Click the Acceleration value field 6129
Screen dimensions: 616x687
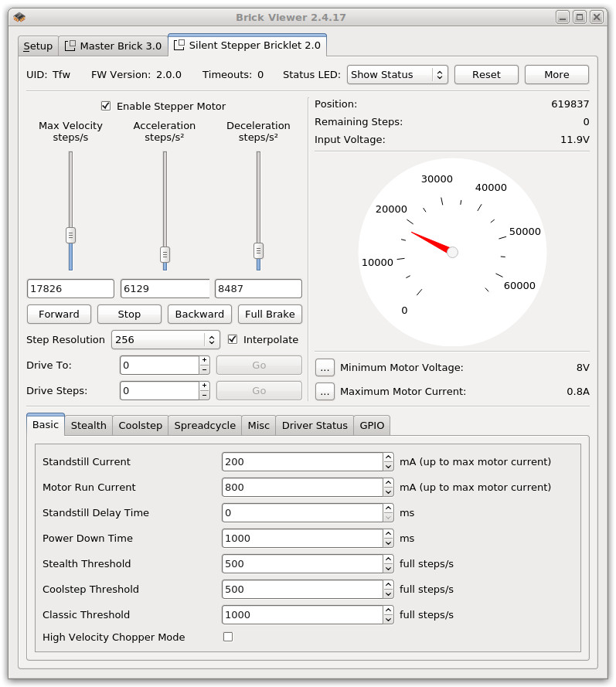click(165, 289)
